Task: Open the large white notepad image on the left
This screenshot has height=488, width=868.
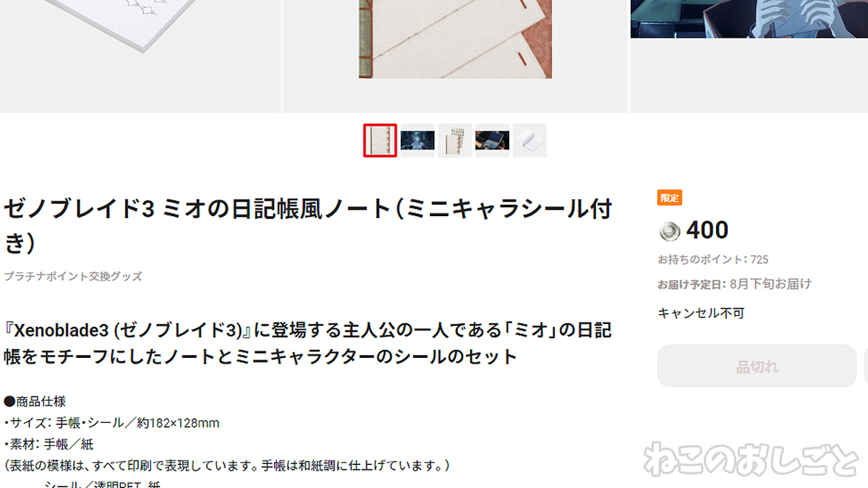Action: (x=140, y=56)
